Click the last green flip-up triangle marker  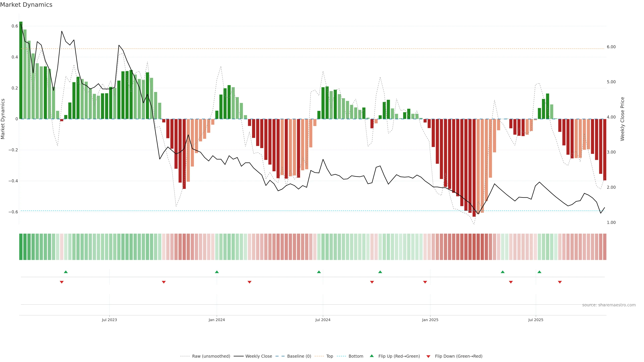coord(539,272)
